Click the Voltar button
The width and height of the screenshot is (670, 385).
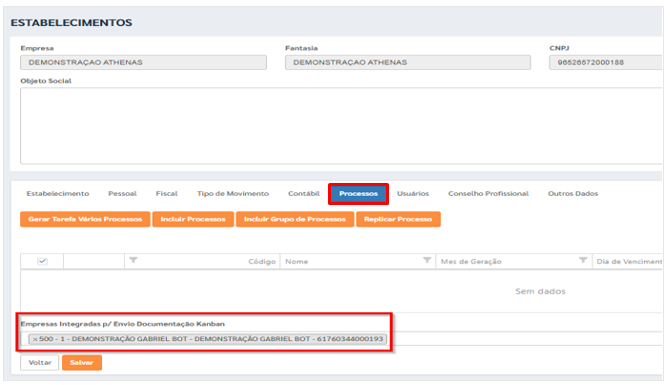[x=40, y=362]
